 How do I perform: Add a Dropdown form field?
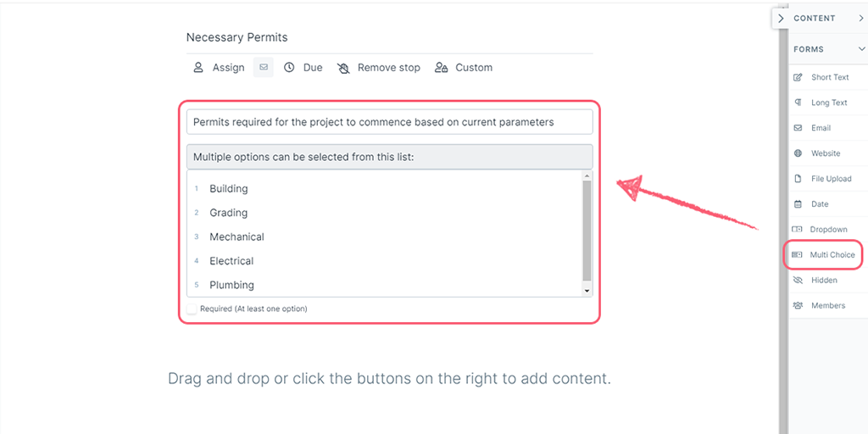coord(827,230)
